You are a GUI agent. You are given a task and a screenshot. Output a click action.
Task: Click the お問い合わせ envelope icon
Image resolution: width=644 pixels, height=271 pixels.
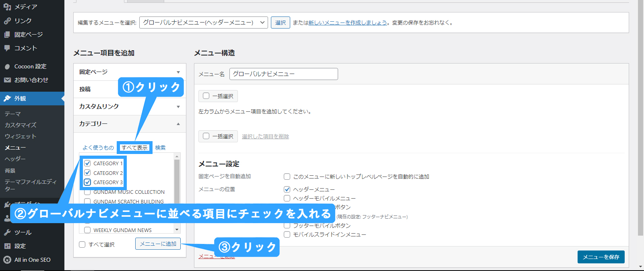click(7, 80)
